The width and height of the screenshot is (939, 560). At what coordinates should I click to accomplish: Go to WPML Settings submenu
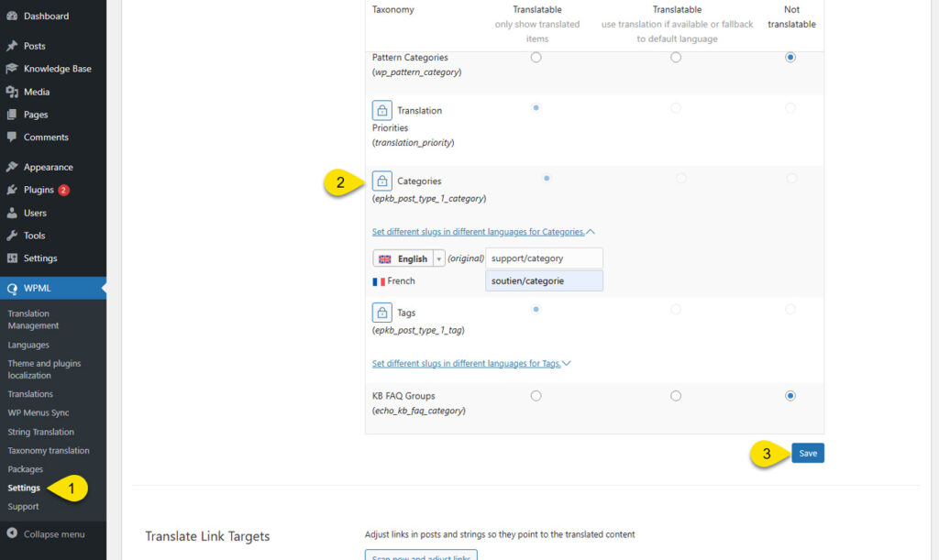click(x=24, y=489)
